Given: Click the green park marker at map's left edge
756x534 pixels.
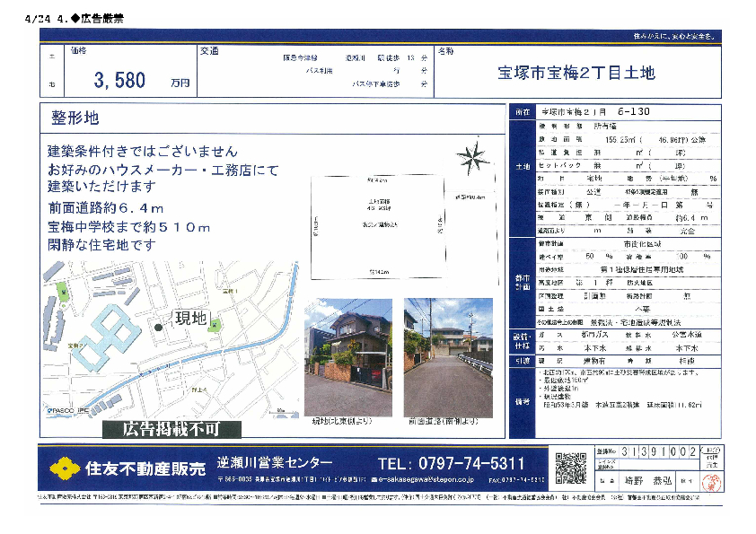Looking at the screenshot, I should click(62, 292).
